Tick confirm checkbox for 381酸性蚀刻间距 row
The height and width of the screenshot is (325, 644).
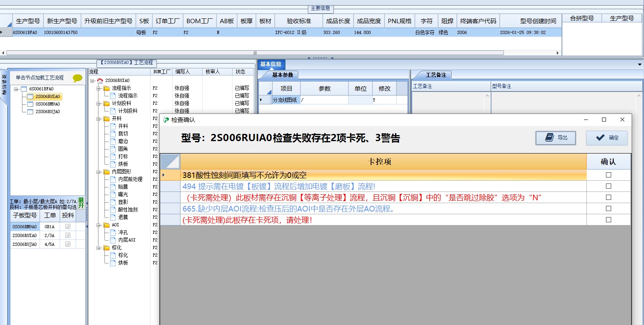tap(608, 175)
